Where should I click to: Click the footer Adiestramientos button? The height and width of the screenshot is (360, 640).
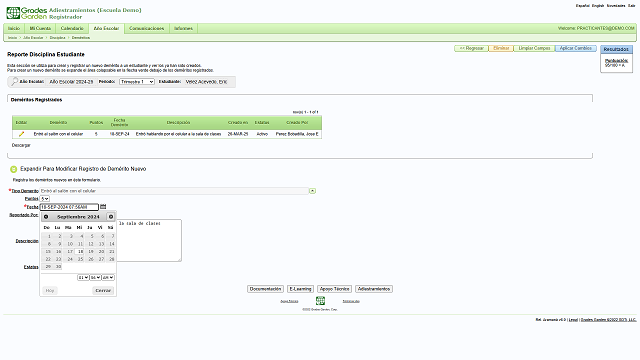(x=374, y=289)
